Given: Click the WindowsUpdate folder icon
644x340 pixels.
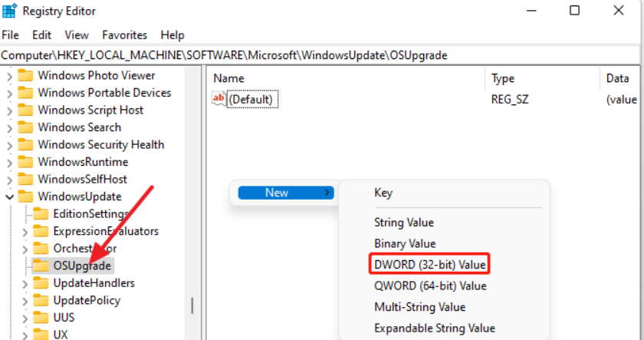Looking at the screenshot, I should tap(26, 196).
